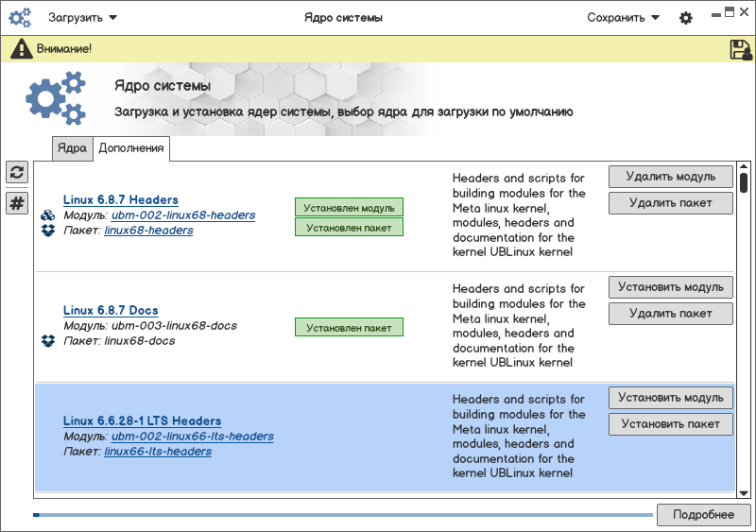Click the refresh icon in left sidebar
The height and width of the screenshot is (532, 756).
pyautogui.click(x=17, y=172)
